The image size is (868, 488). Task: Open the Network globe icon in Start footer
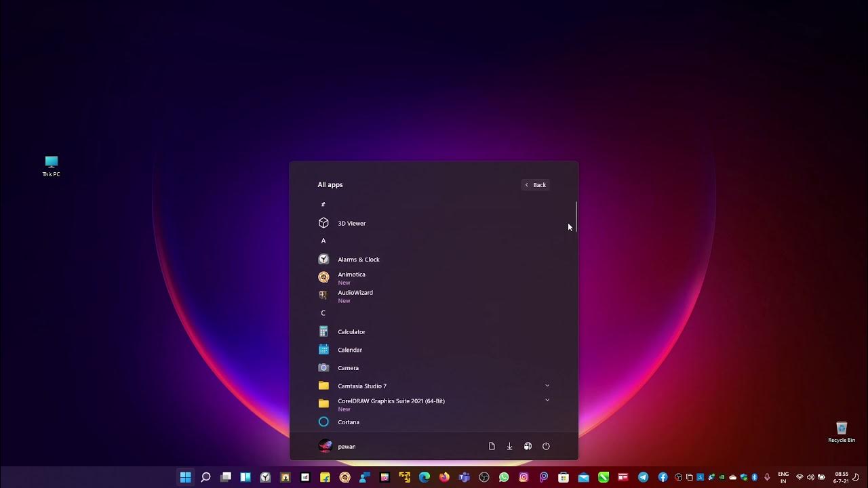[x=528, y=446]
